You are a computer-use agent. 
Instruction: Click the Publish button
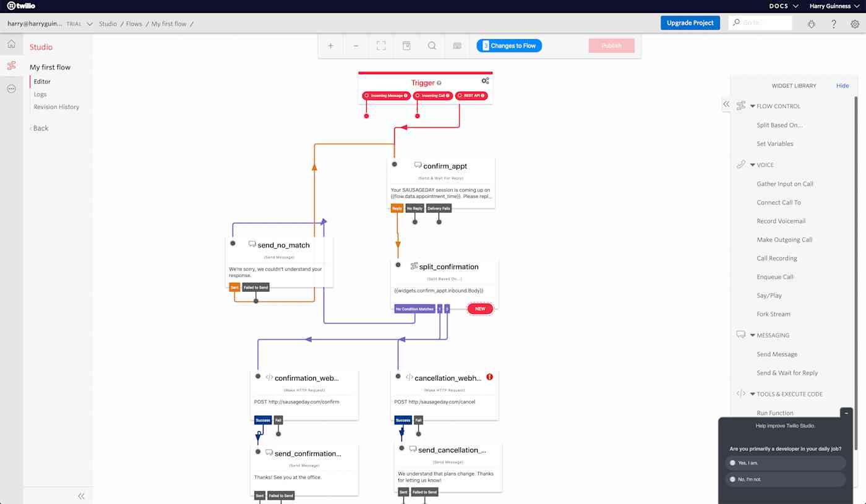[x=611, y=46]
